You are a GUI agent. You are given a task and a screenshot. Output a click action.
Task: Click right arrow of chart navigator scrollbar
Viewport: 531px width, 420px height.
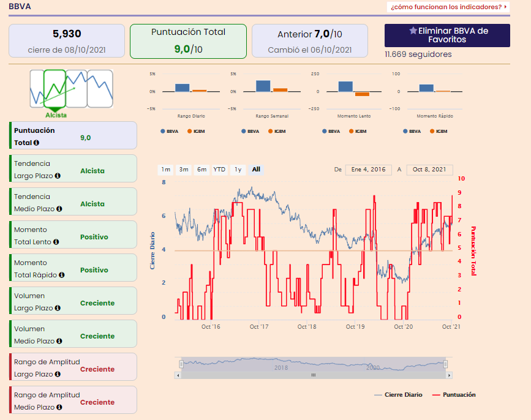point(449,375)
